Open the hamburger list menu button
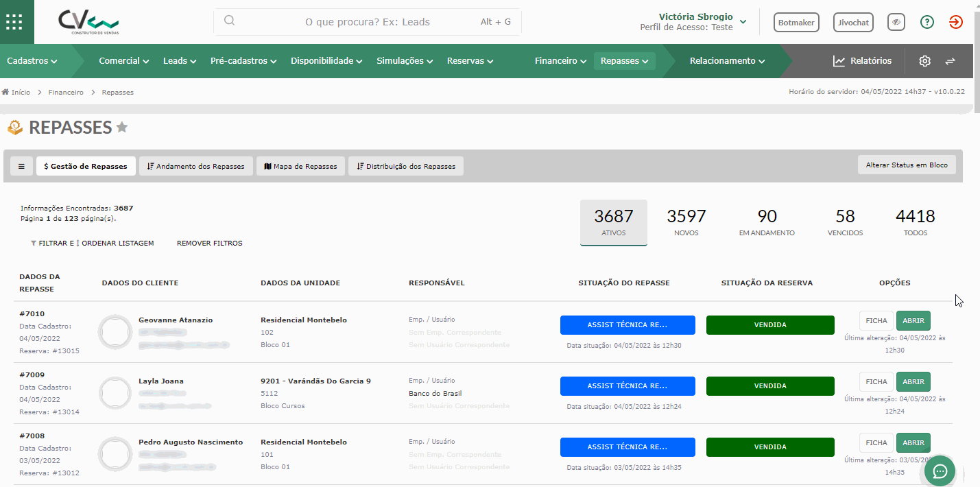Image resolution: width=980 pixels, height=487 pixels. click(21, 166)
